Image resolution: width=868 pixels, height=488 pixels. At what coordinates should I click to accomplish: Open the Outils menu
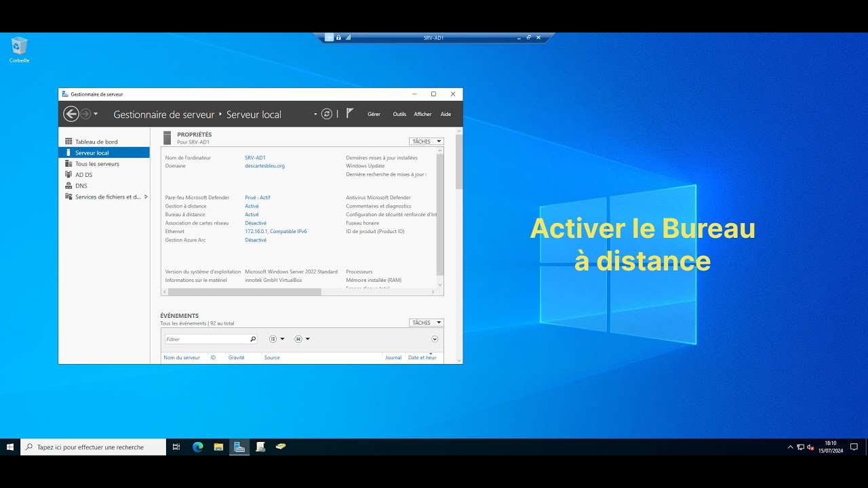click(x=399, y=114)
